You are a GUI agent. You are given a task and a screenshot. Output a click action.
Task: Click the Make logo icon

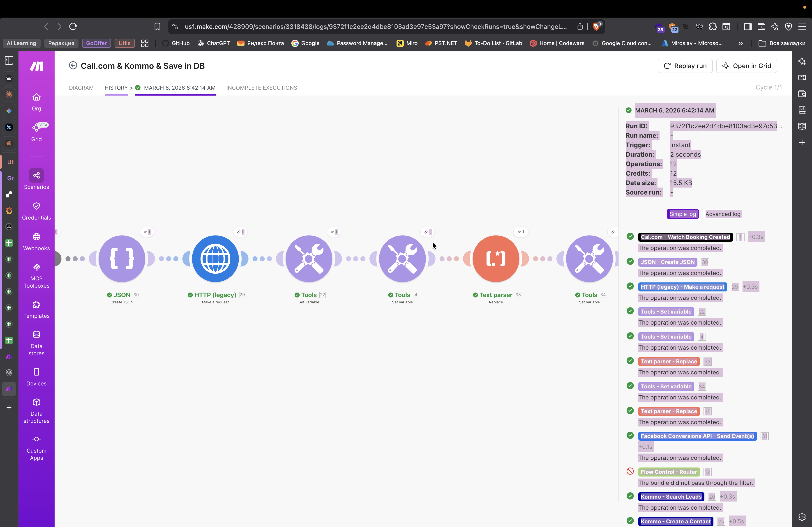click(x=37, y=66)
